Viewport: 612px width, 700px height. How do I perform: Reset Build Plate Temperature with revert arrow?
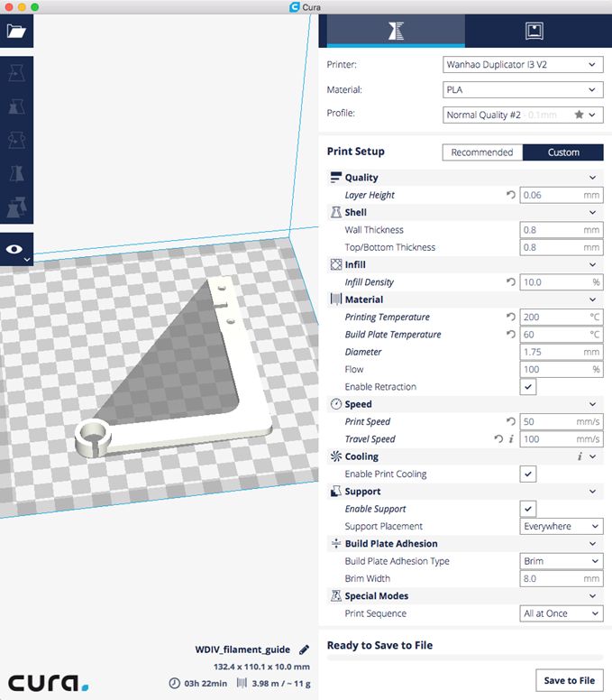coord(511,334)
